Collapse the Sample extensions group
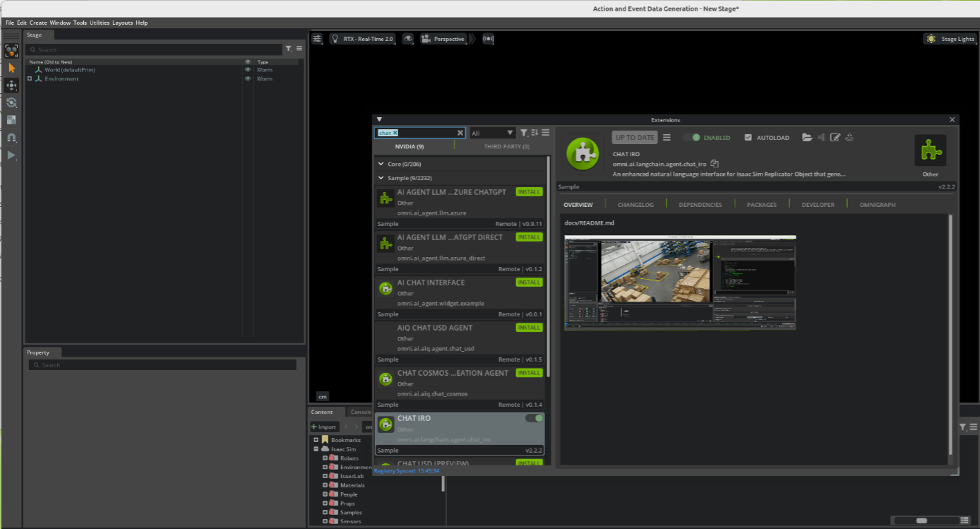The height and width of the screenshot is (529, 980). (x=381, y=177)
